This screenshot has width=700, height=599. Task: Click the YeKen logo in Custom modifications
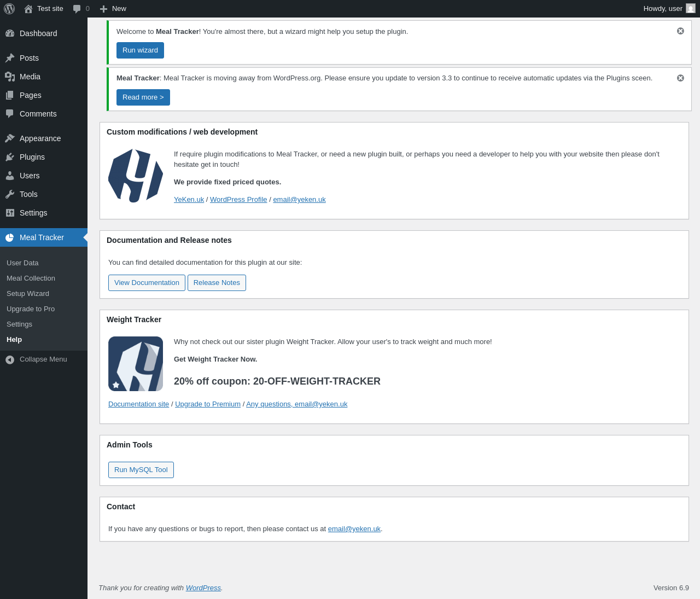[136, 176]
